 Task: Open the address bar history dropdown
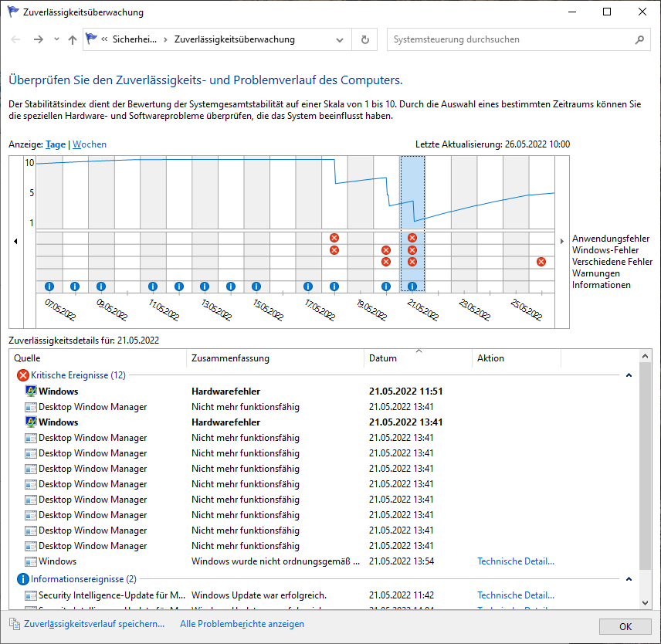point(339,40)
